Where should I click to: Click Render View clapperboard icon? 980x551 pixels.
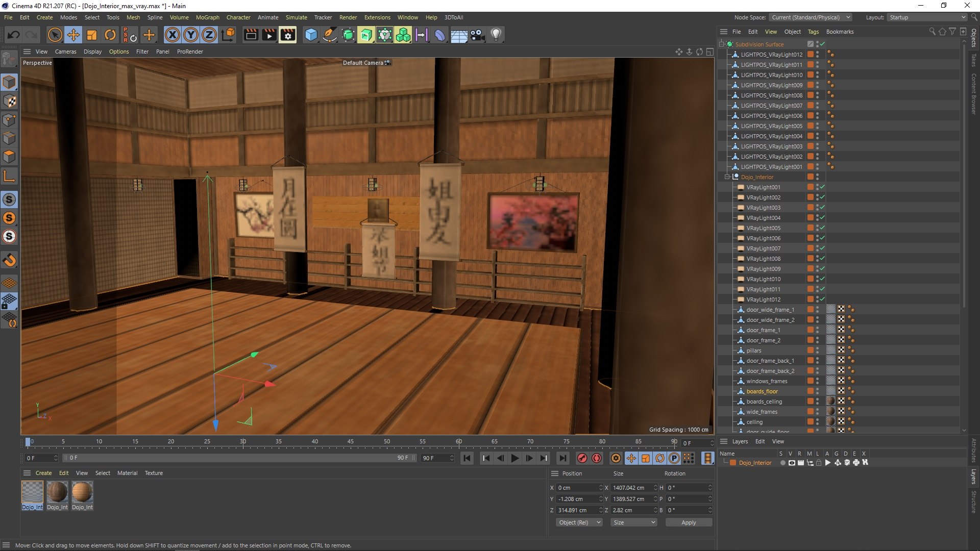click(x=251, y=35)
